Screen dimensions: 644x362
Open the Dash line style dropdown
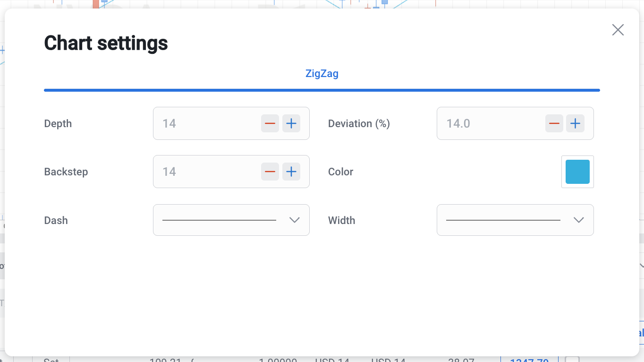pos(231,220)
